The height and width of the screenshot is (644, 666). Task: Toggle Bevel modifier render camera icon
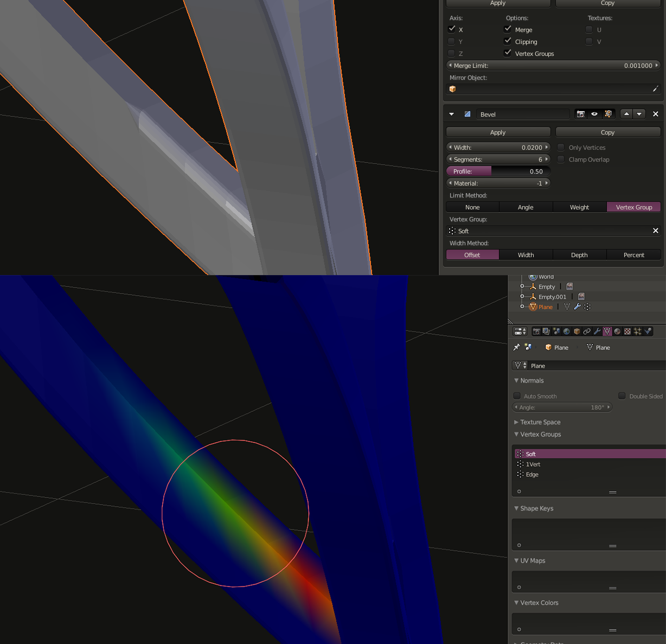tap(581, 114)
